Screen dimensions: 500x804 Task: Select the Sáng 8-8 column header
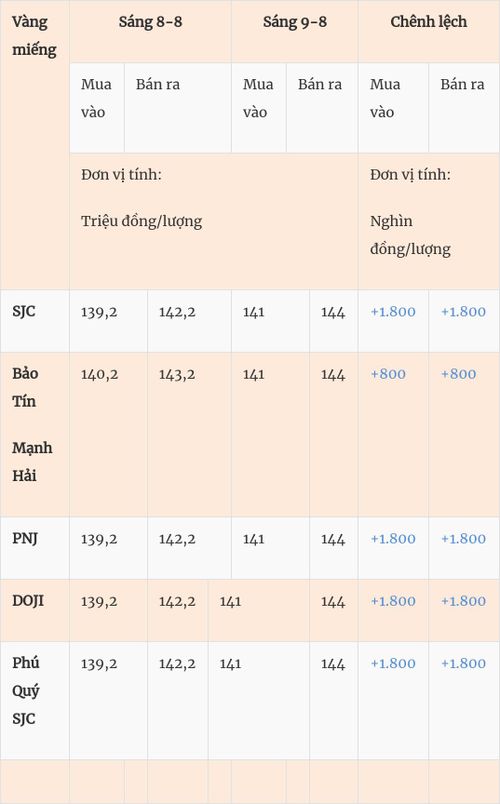[150, 22]
